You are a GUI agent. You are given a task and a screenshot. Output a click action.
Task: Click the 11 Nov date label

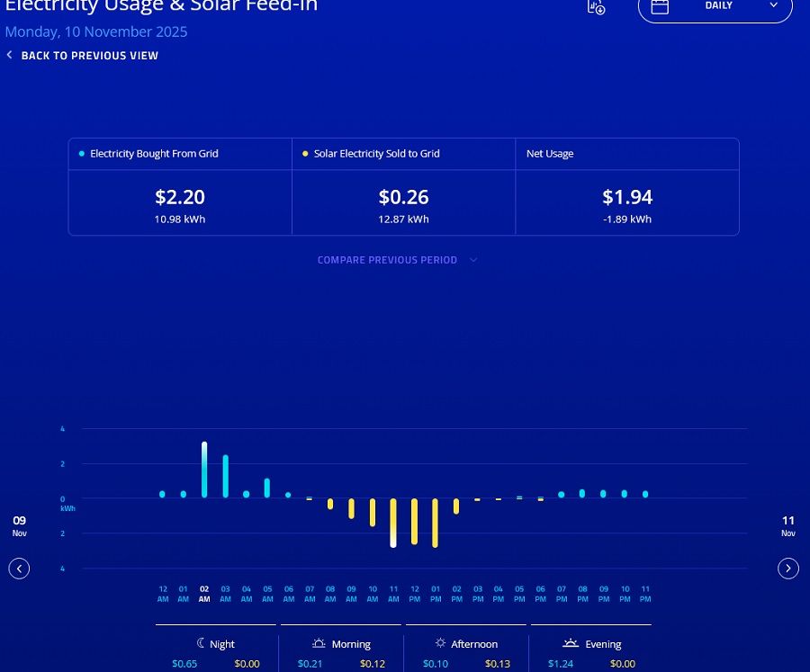788,526
